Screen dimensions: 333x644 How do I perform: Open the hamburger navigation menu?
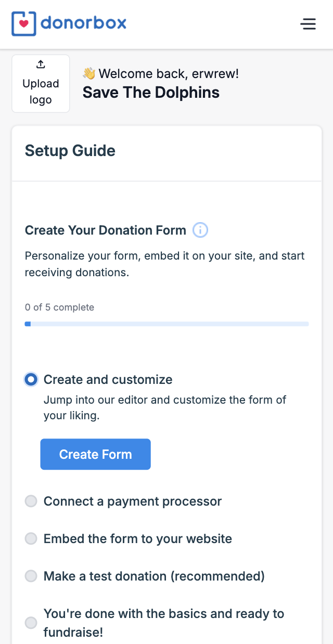[x=308, y=24]
